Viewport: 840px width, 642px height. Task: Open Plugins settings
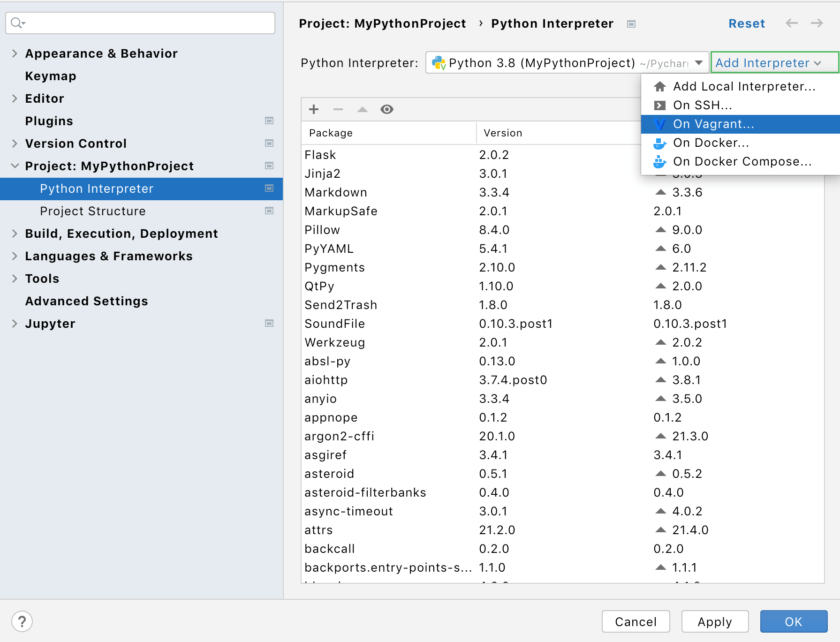click(x=49, y=121)
